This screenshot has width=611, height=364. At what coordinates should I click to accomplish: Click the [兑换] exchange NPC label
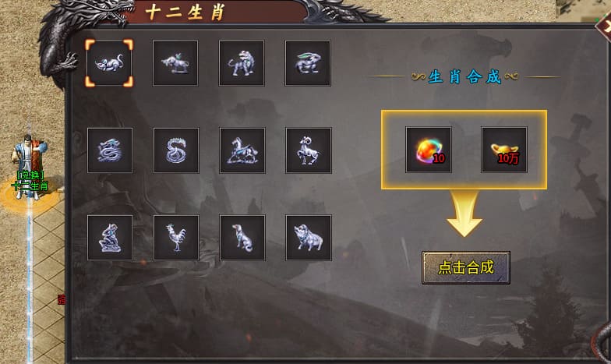pyautogui.click(x=31, y=176)
